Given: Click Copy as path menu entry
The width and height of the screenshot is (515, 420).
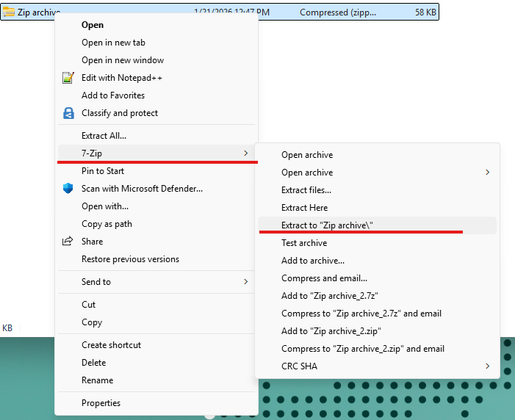Looking at the screenshot, I should click(x=107, y=224).
